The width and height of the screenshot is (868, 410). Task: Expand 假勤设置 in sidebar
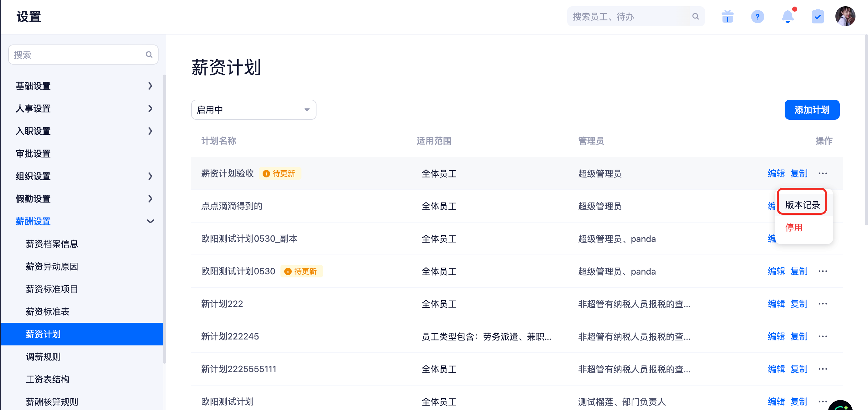83,199
